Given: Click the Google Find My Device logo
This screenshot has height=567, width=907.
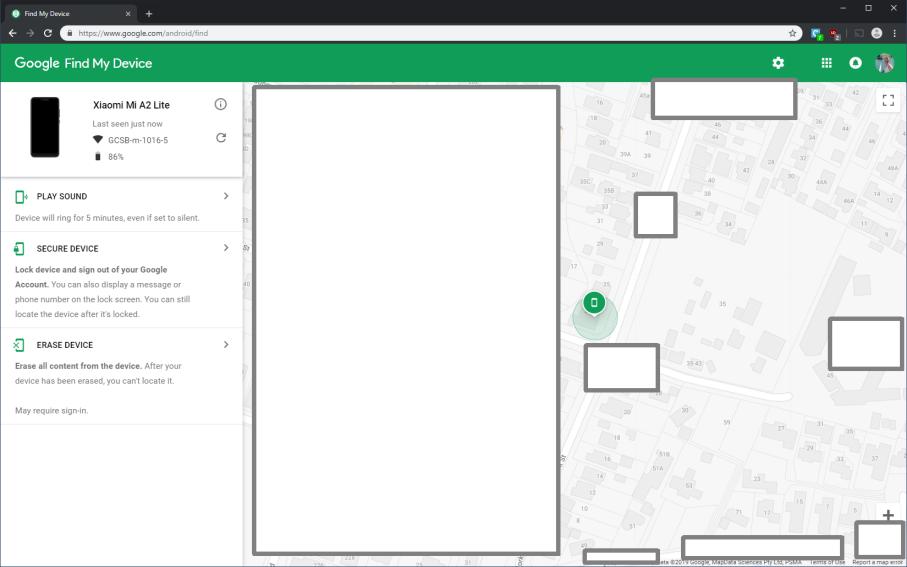Looking at the screenshot, I should 83,63.
